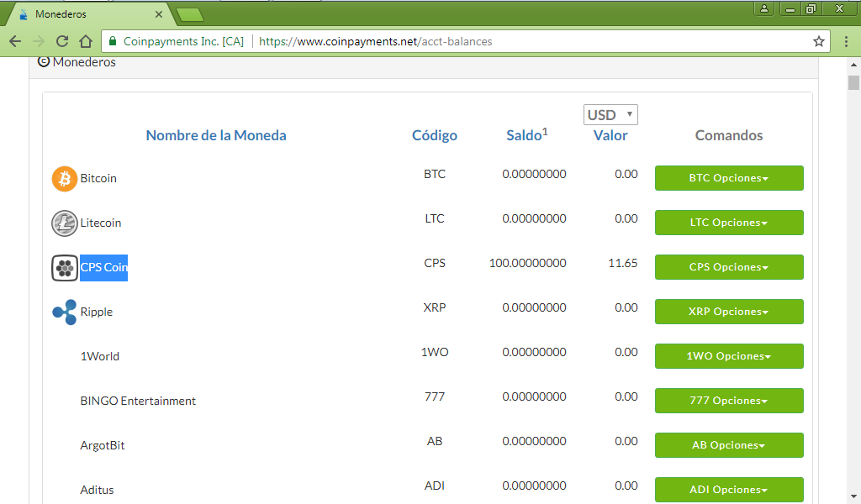Click the Bitcoin name text
This screenshot has height=504, width=861.
pyautogui.click(x=98, y=178)
